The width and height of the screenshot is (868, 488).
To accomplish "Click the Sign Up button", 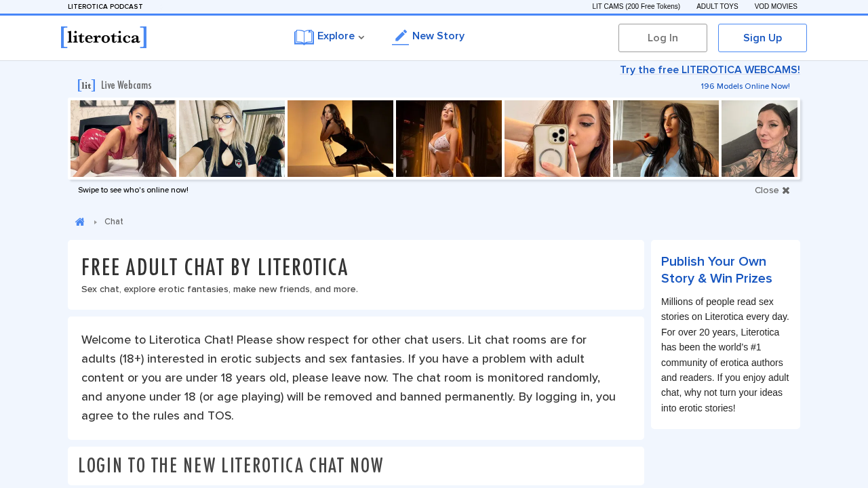I will [x=762, y=38].
